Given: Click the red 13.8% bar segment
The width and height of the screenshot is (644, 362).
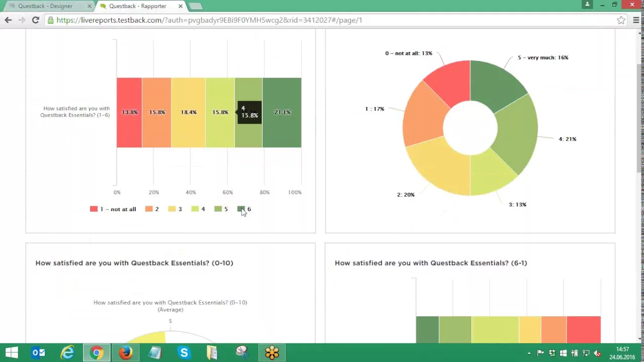Looking at the screenshot, I should click(129, 113).
